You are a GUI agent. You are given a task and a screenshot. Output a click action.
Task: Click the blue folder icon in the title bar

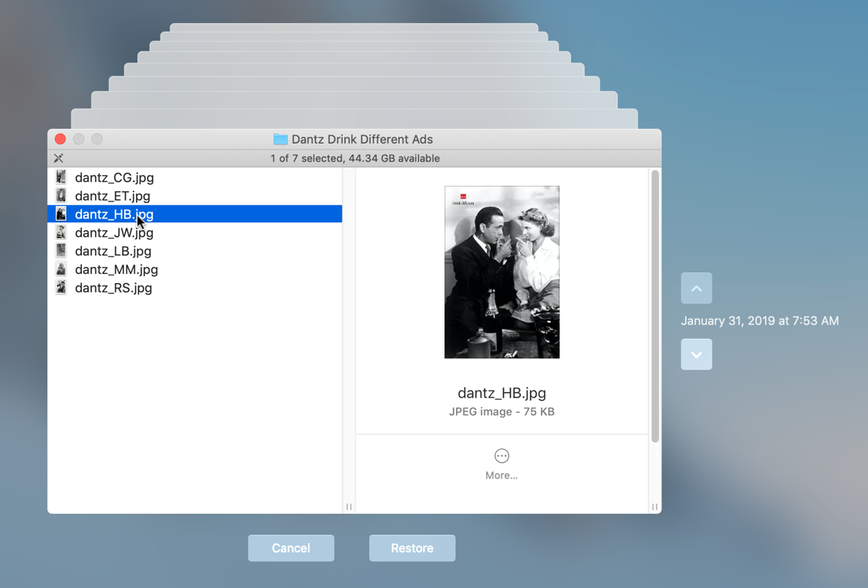tap(282, 139)
